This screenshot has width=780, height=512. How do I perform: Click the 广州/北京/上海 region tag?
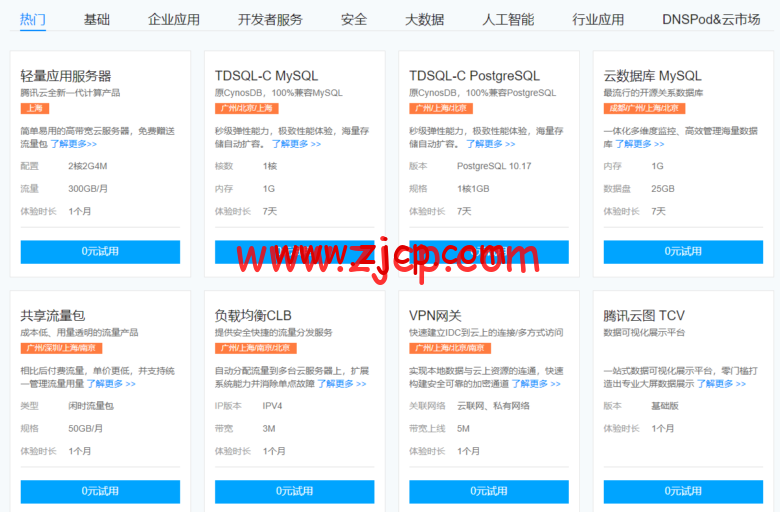(247, 108)
